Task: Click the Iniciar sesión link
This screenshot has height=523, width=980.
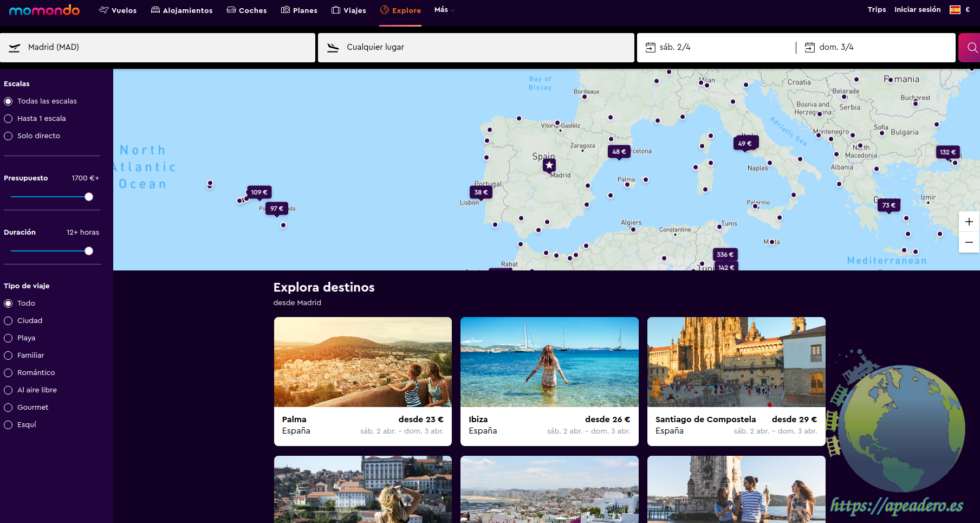Action: point(917,10)
